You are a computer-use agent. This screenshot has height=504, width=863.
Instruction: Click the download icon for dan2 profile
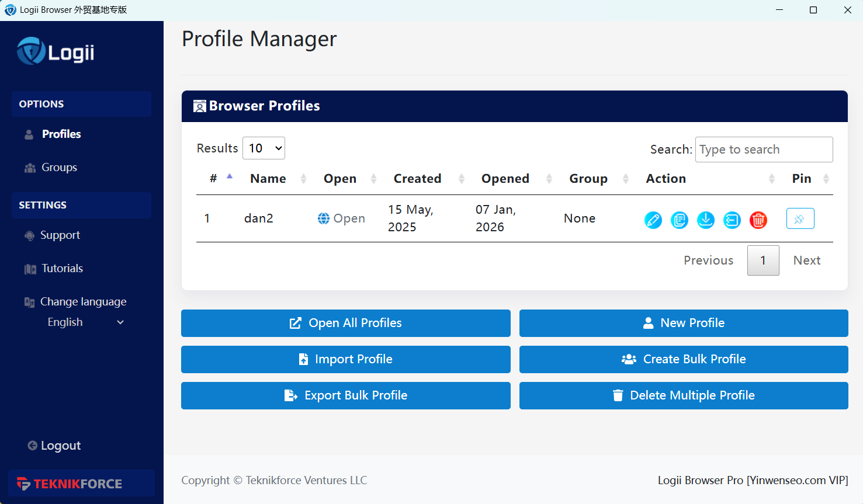coord(705,220)
